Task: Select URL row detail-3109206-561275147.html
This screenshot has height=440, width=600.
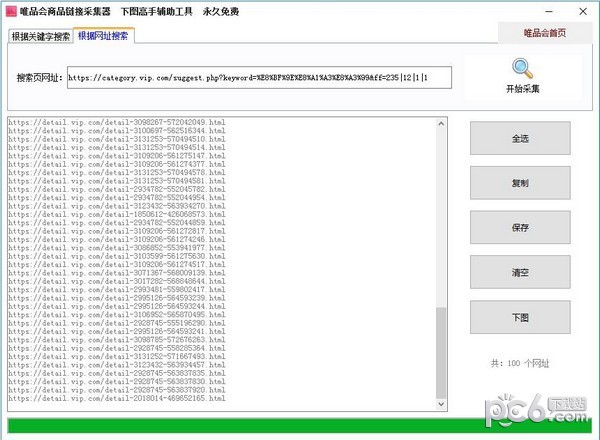Action: pyautogui.click(x=117, y=156)
